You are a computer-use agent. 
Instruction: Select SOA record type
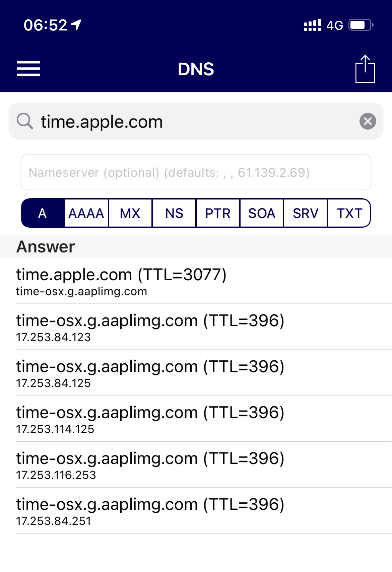coord(262,213)
